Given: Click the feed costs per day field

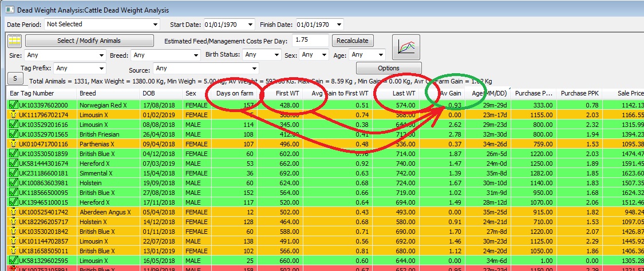Looking at the screenshot, I should point(310,40).
